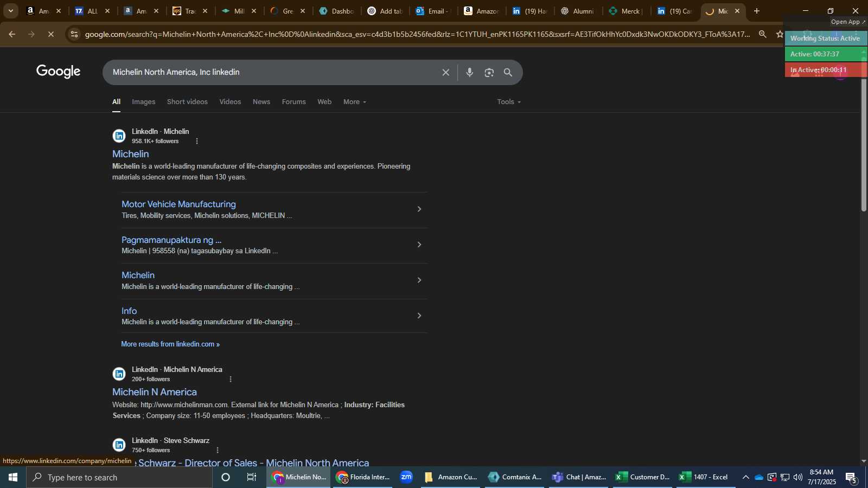Open Windows Start menu
The image size is (868, 488).
coord(12,477)
